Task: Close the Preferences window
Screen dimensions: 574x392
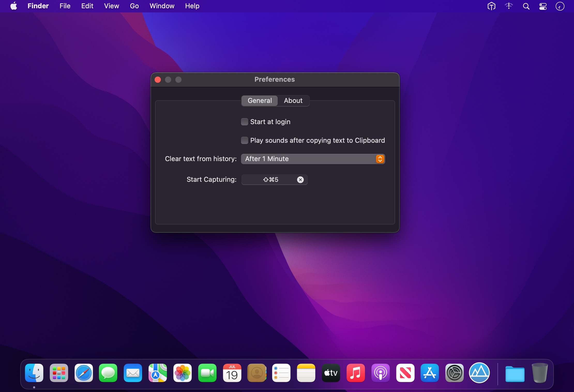Action: pos(158,80)
